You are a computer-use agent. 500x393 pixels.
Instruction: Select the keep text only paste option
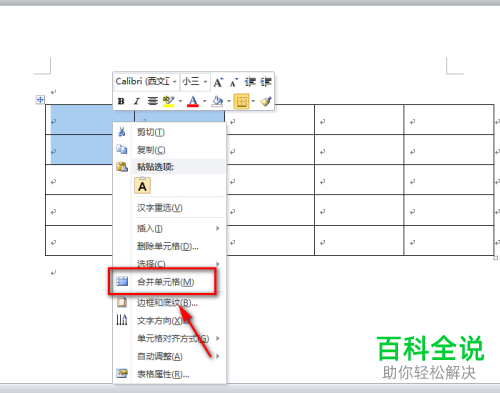click(x=142, y=185)
